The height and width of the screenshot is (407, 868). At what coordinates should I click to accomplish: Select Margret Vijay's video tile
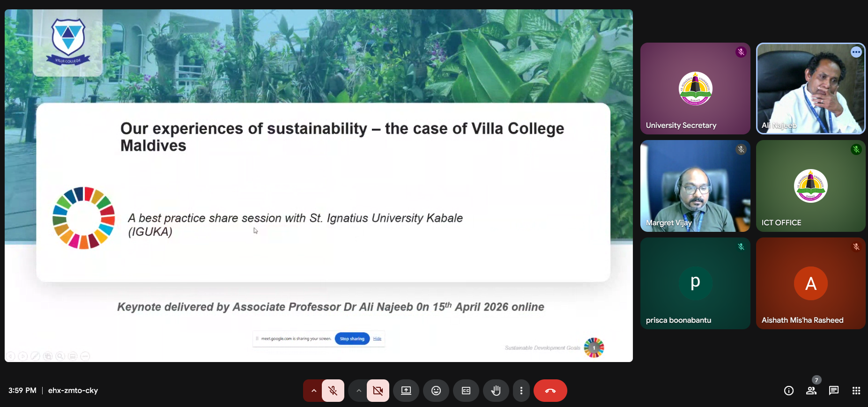(695, 186)
